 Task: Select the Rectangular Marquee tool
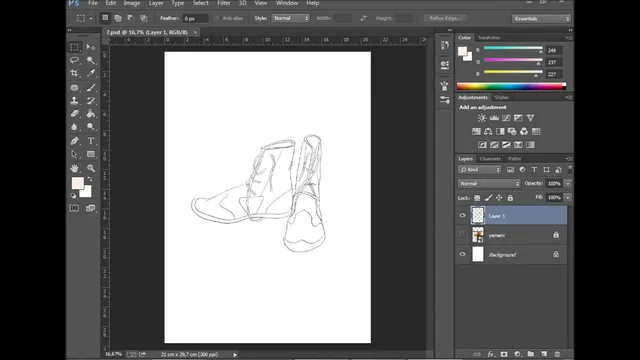point(74,47)
